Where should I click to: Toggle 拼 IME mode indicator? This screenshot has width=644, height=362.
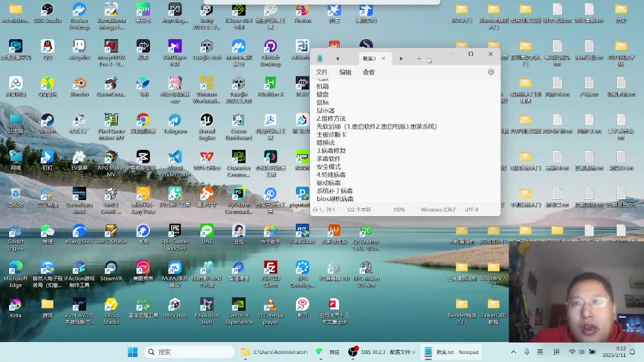point(556,352)
